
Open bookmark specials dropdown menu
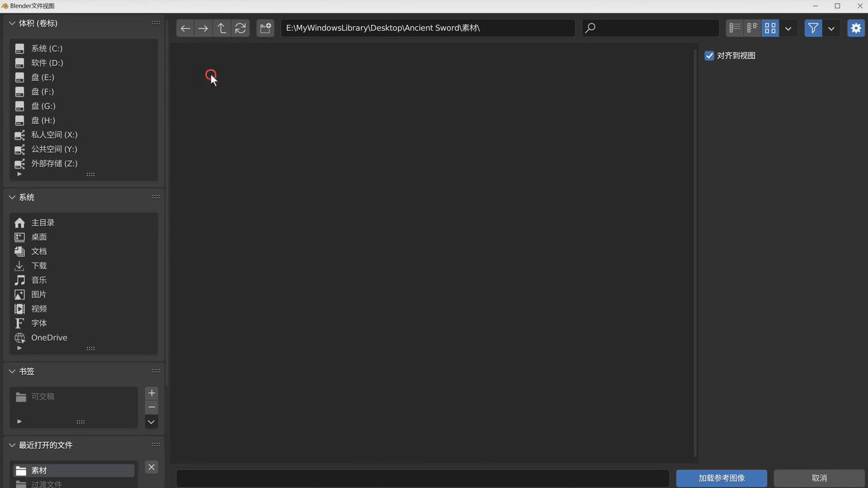(151, 422)
